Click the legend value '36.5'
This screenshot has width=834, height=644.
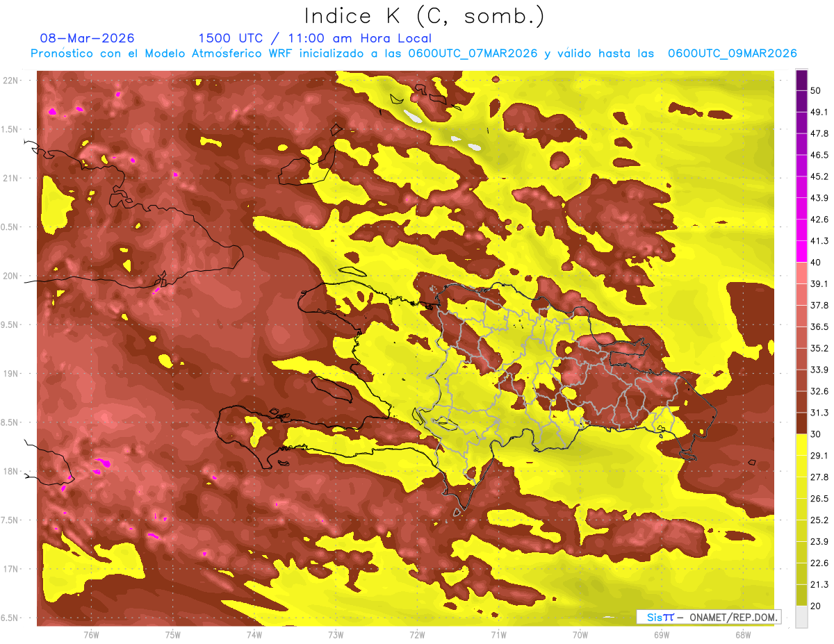click(819, 327)
